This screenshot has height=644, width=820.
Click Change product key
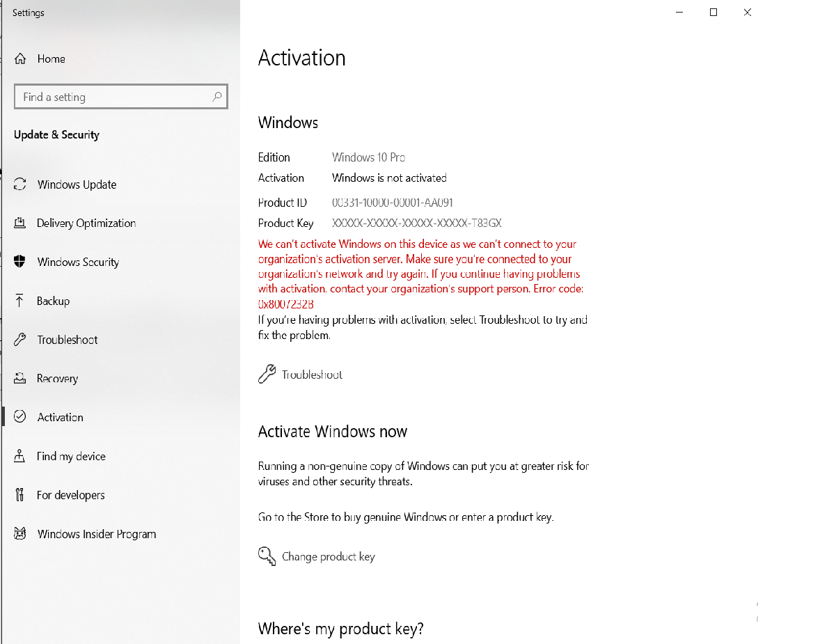click(329, 557)
